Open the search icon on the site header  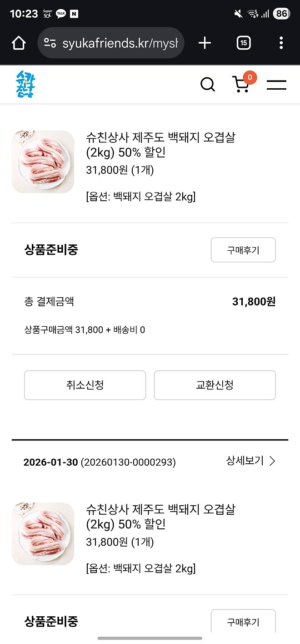click(x=208, y=84)
